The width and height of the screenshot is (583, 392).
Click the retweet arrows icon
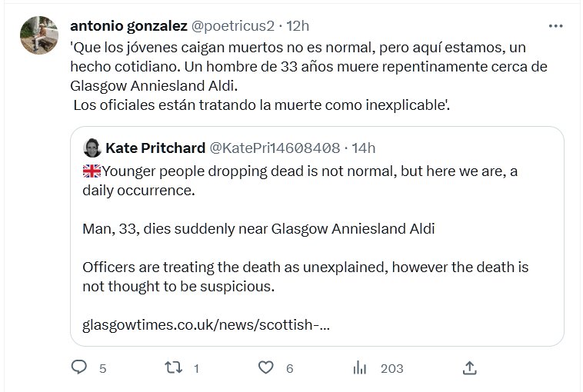[x=173, y=368]
